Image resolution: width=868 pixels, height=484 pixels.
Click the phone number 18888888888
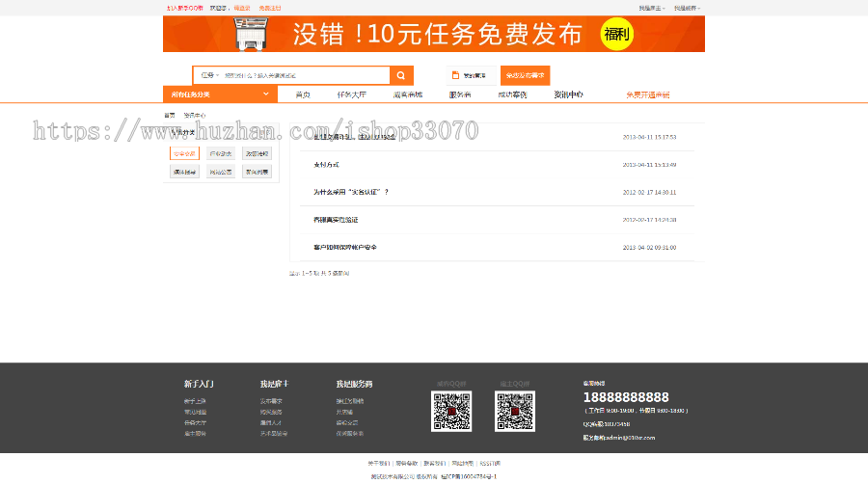(x=626, y=397)
